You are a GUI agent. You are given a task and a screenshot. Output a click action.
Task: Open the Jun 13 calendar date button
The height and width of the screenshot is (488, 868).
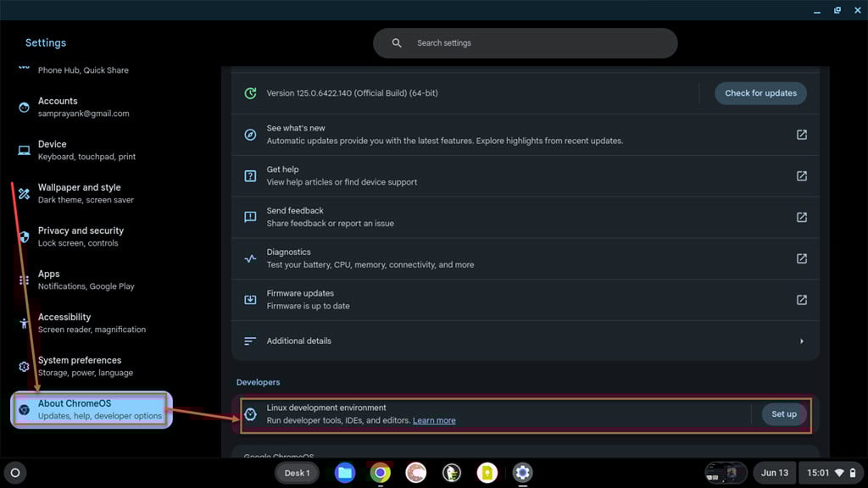(x=775, y=473)
